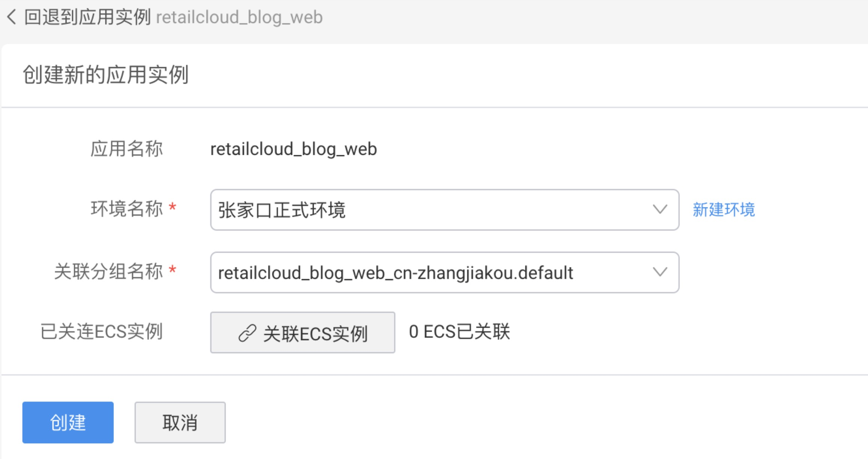This screenshot has height=459, width=868.
Task: Click the 回退到应用实例 back link text
Action: pos(88,17)
